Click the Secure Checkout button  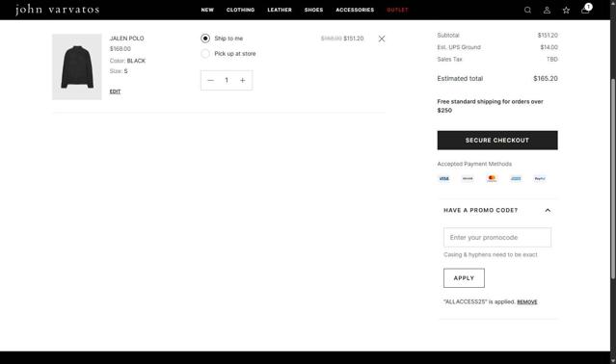[x=497, y=140]
